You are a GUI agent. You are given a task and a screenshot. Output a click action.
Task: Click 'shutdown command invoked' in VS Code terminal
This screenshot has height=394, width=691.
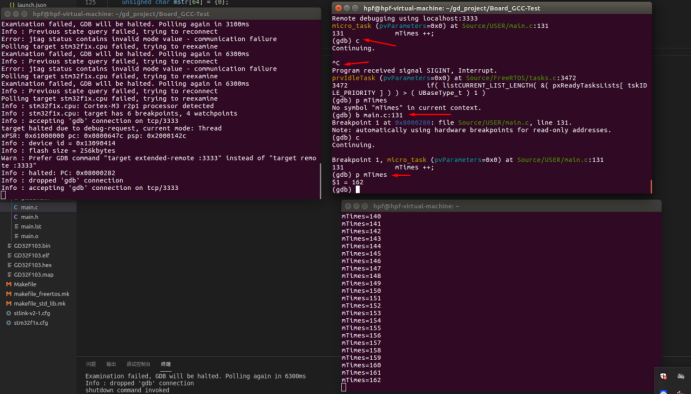point(127,390)
